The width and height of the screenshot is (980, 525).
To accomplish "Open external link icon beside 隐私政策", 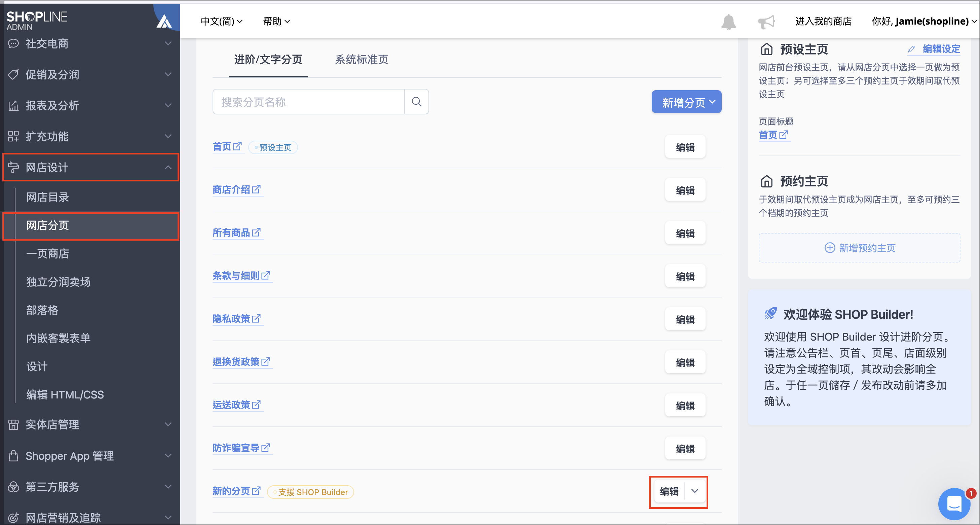I will (256, 318).
